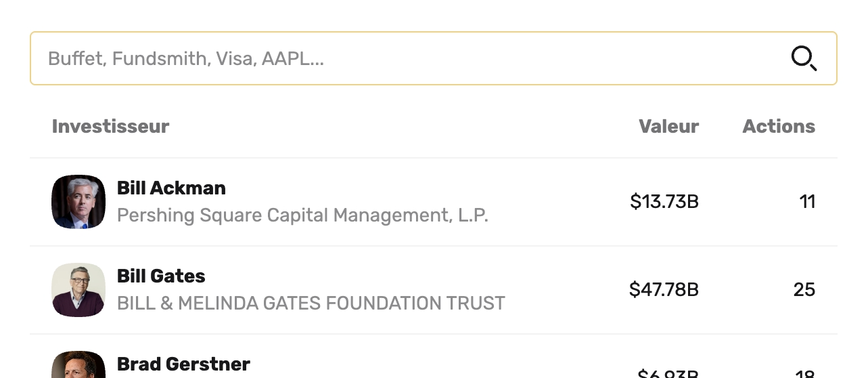Screen dimensions: 868x378
Task: Select BILL & MELINDA GATES FOUNDATION TRUST
Action: pyautogui.click(x=311, y=303)
